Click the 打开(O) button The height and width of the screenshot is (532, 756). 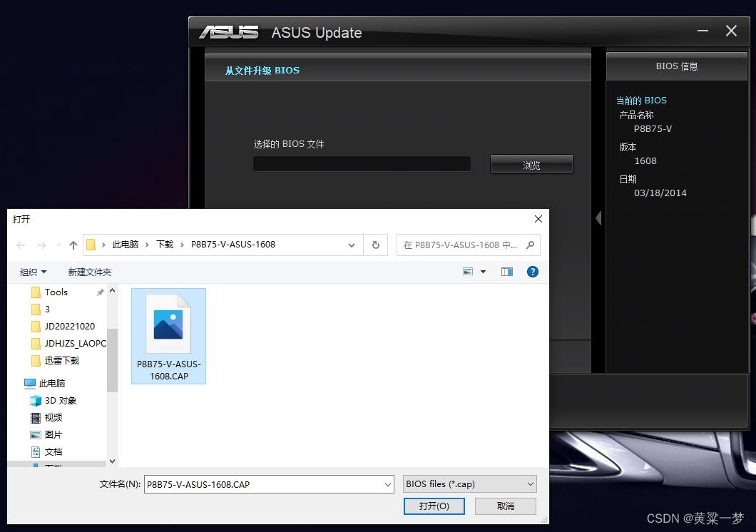[434, 506]
